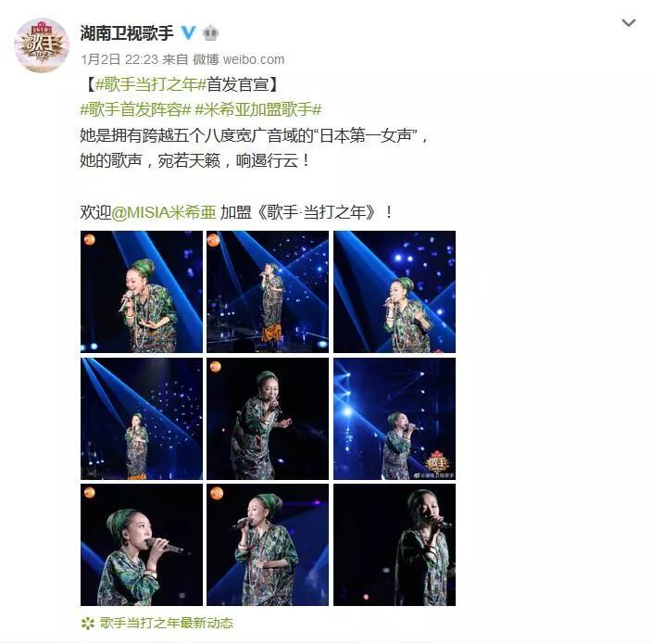Click the blue verified V badge
This screenshot has width=652, height=644.
coord(188,32)
